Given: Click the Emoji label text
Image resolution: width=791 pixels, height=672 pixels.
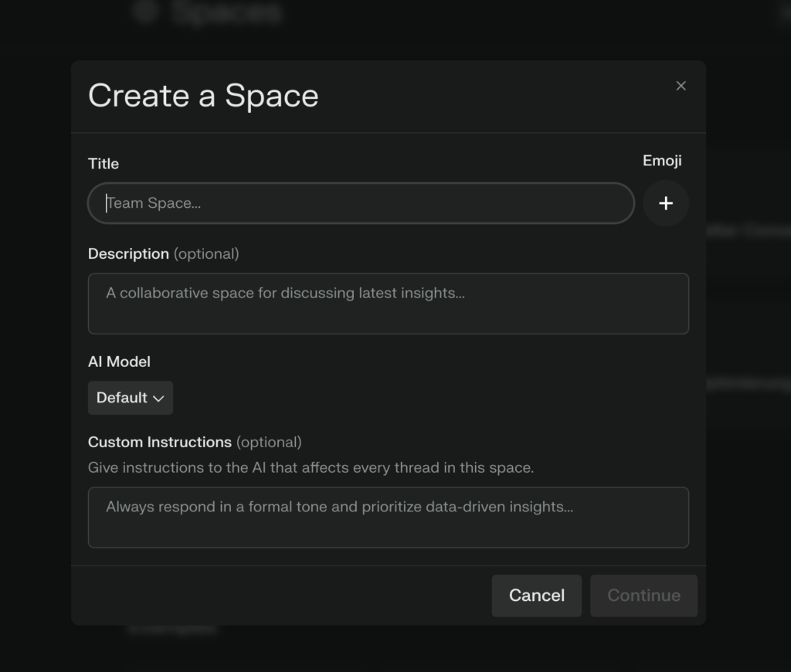Looking at the screenshot, I should tap(662, 161).
